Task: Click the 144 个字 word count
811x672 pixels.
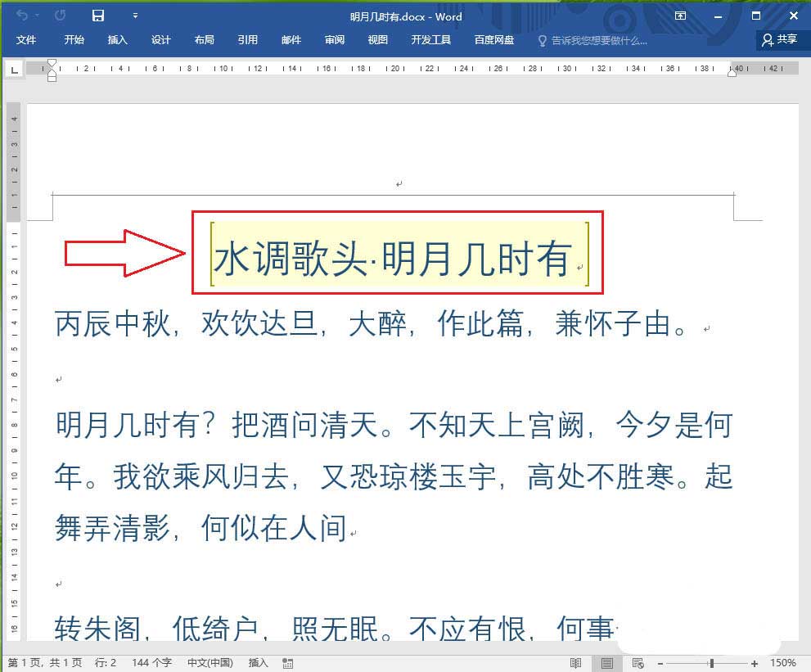Action: tap(151, 663)
